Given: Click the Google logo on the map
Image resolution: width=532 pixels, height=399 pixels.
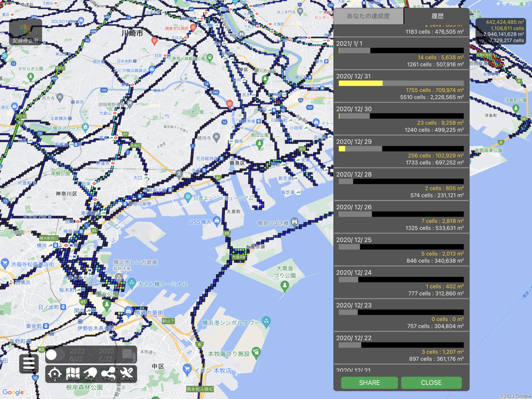Looking at the screenshot, I should click(13, 392).
